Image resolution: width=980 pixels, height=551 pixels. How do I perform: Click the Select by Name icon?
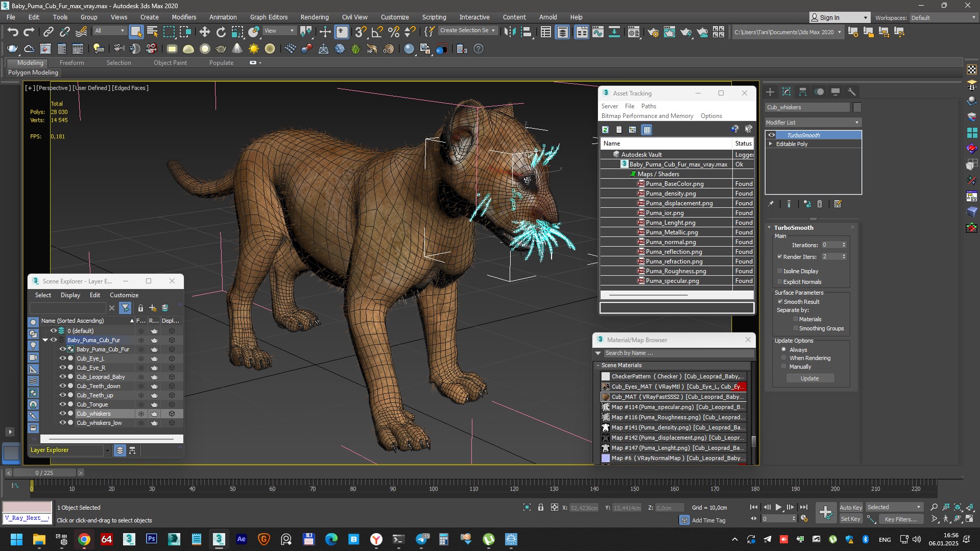(152, 32)
